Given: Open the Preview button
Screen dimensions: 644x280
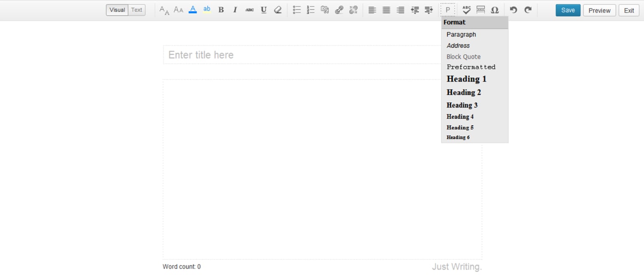Looking at the screenshot, I should coord(599,10).
